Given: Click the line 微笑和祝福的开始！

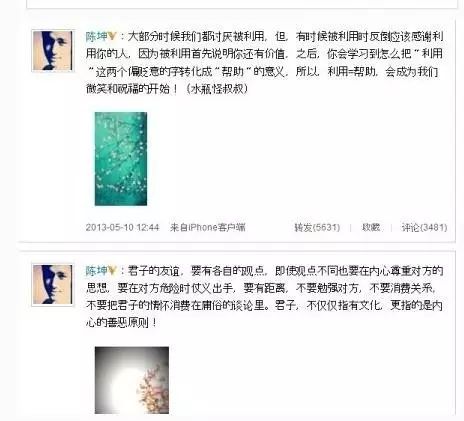Looking at the screenshot, I should tap(132, 89).
